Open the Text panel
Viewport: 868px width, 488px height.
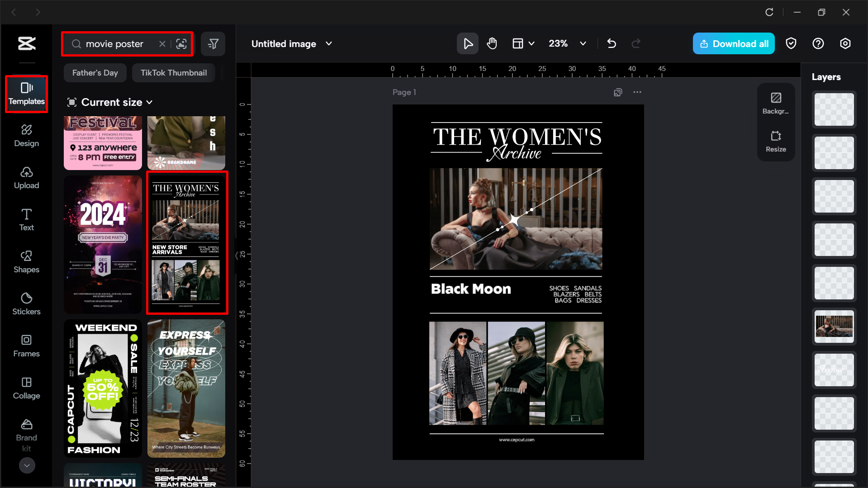[26, 220]
